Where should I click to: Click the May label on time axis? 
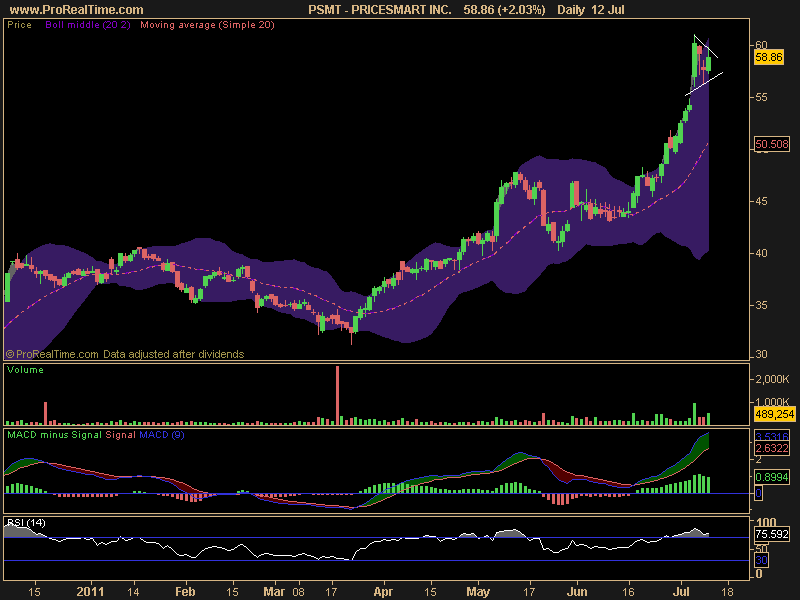[x=478, y=592]
